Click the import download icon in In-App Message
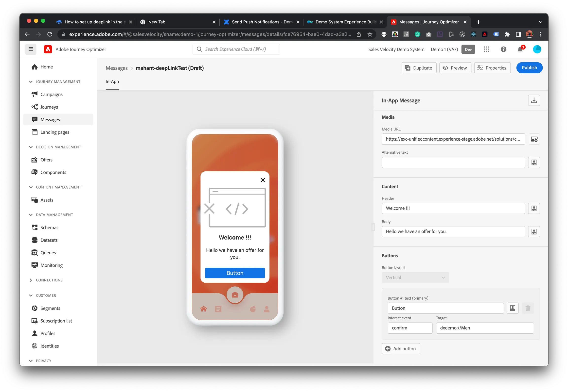568x392 pixels. (534, 100)
